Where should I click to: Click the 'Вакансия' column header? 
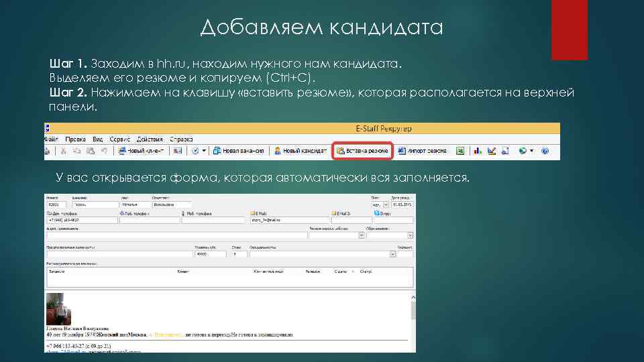click(56, 271)
